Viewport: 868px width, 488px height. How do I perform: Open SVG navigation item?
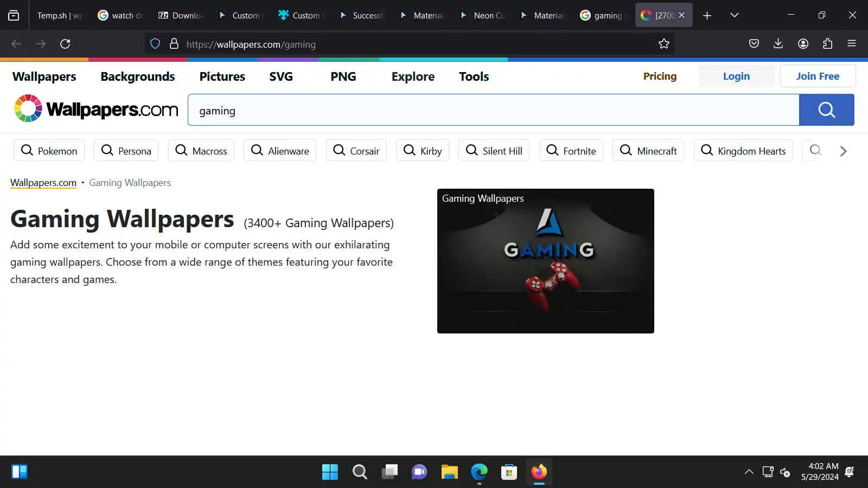281,76
